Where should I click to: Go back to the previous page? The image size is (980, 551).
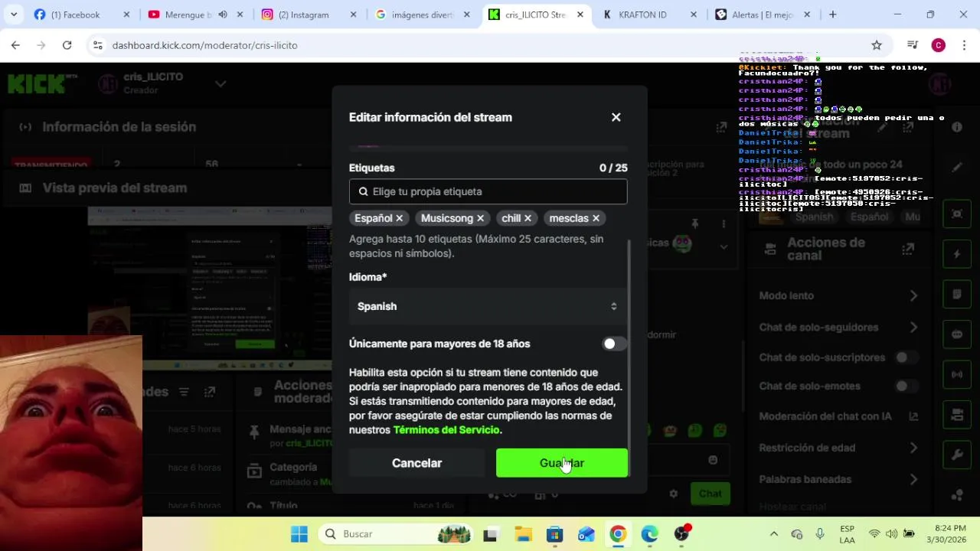coord(15,45)
